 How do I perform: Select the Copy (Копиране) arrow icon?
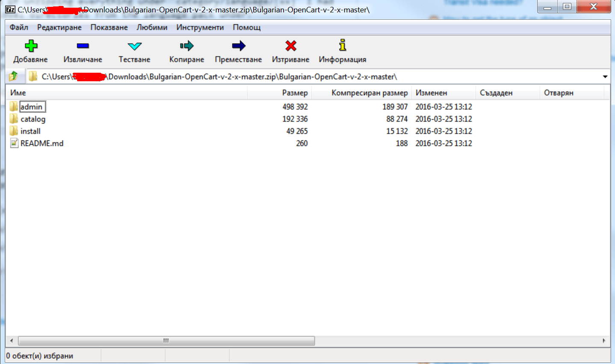click(186, 46)
